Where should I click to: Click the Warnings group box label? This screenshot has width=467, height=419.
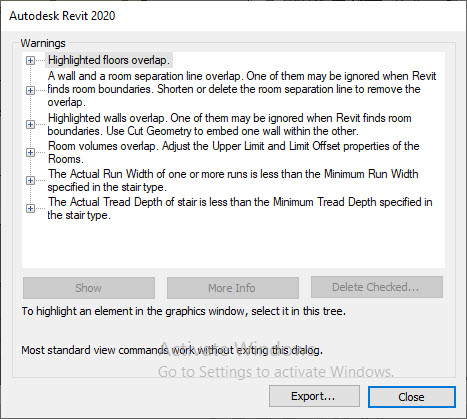click(x=43, y=43)
